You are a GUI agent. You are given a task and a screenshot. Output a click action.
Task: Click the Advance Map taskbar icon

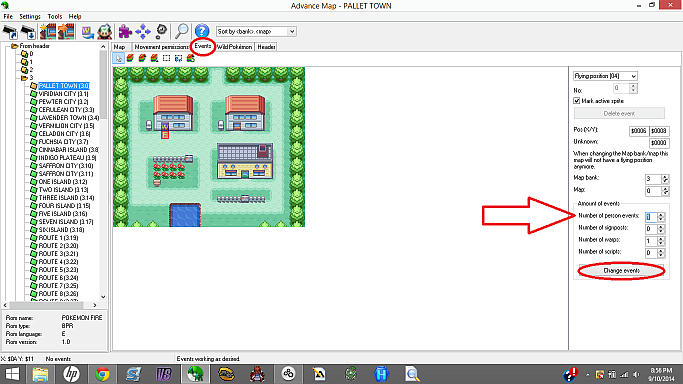click(x=195, y=374)
